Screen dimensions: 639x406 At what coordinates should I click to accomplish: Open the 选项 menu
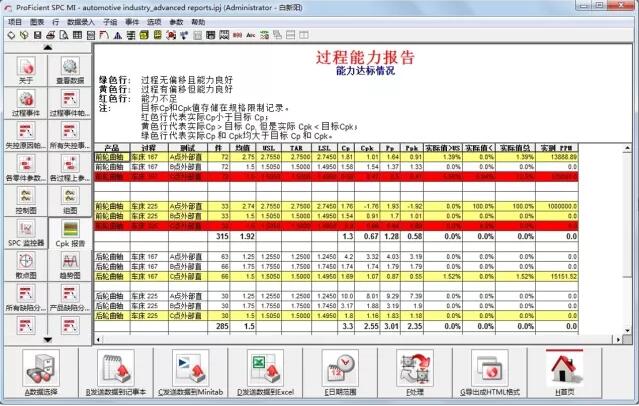154,22
